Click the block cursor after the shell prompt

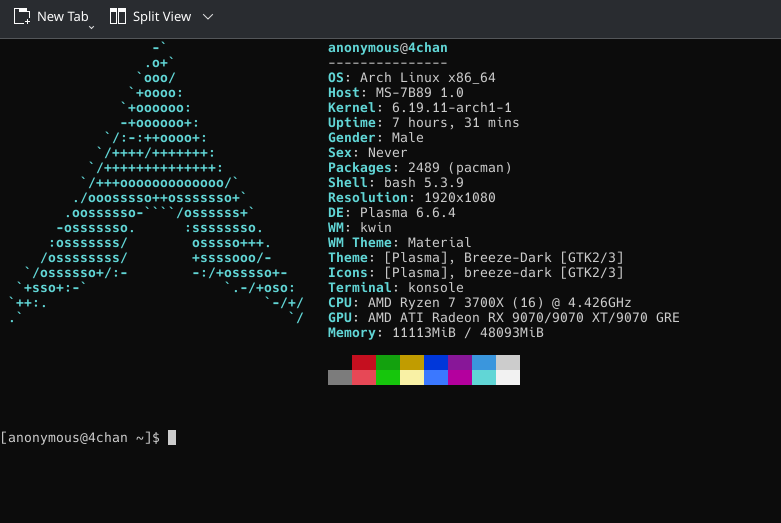[x=172, y=437]
